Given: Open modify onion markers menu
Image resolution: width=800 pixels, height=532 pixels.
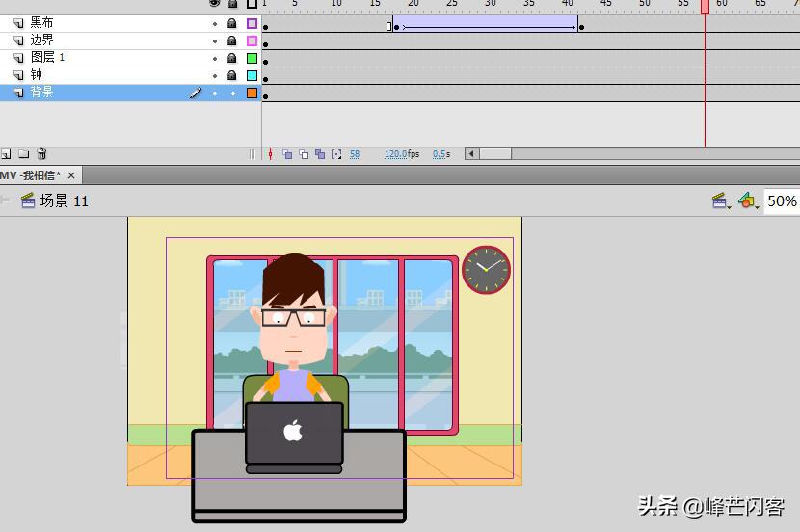Looking at the screenshot, I should coord(336,154).
